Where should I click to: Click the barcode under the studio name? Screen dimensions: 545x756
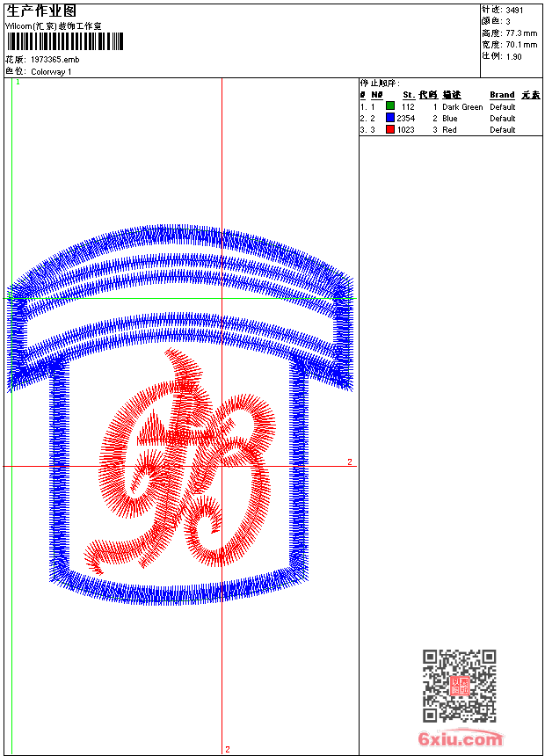click(x=65, y=41)
